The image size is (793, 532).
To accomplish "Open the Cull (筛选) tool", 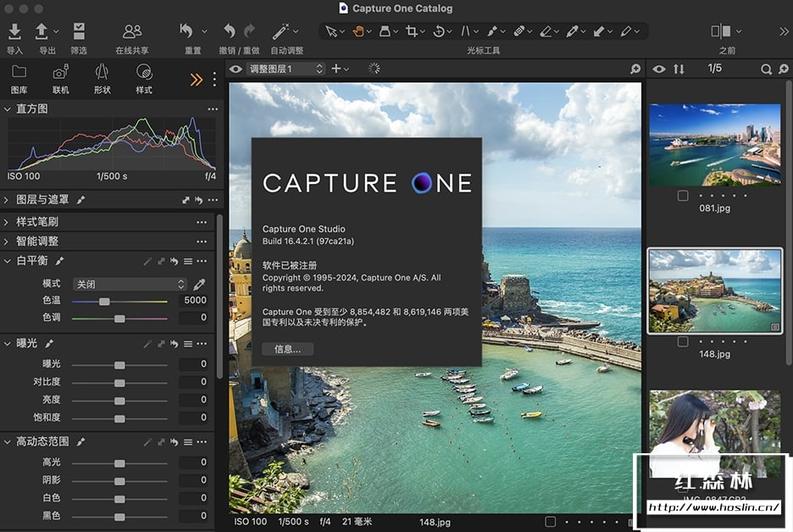I will pyautogui.click(x=79, y=32).
